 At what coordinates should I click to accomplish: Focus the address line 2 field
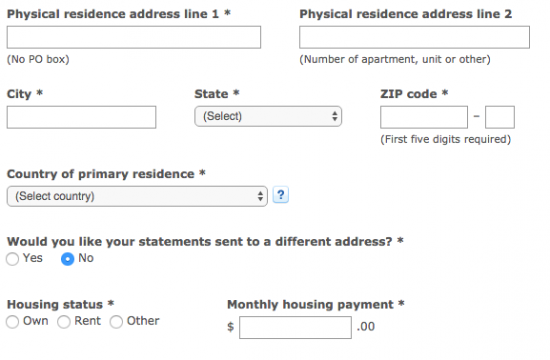point(414,37)
